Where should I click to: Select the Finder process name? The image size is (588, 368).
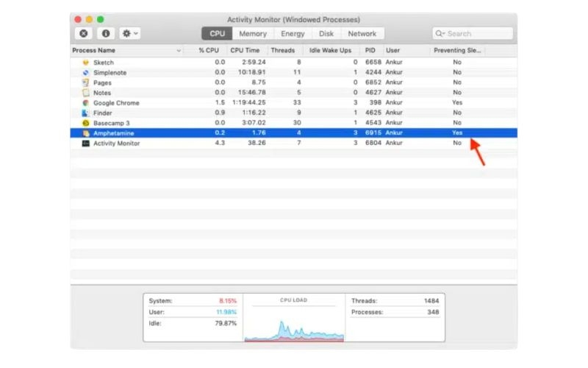tap(102, 113)
